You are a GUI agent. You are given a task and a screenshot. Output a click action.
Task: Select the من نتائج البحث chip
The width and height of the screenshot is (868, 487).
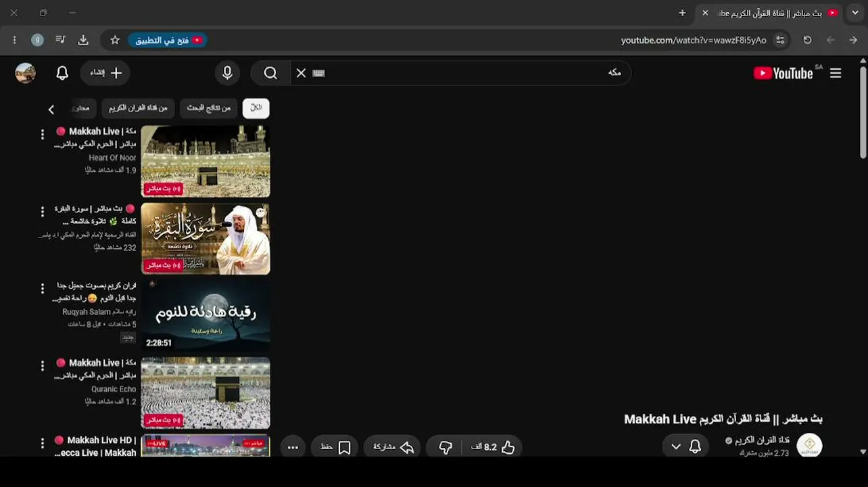[x=208, y=108]
